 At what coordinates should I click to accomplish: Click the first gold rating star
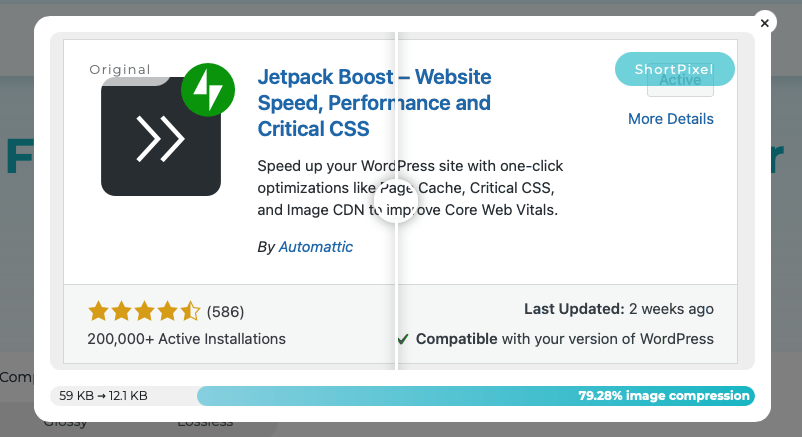(98, 311)
